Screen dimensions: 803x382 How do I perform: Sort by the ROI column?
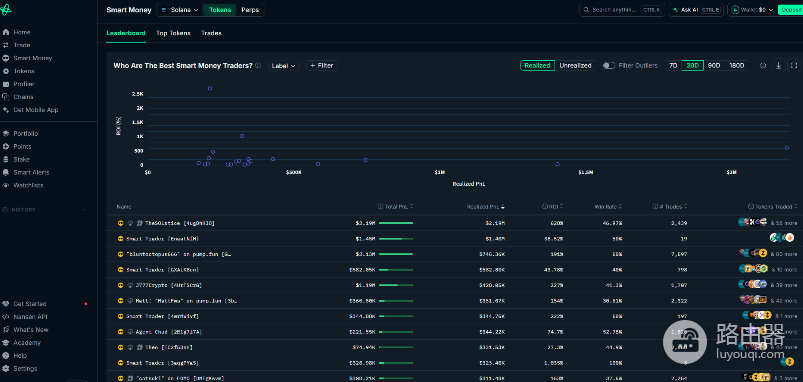[x=553, y=207]
